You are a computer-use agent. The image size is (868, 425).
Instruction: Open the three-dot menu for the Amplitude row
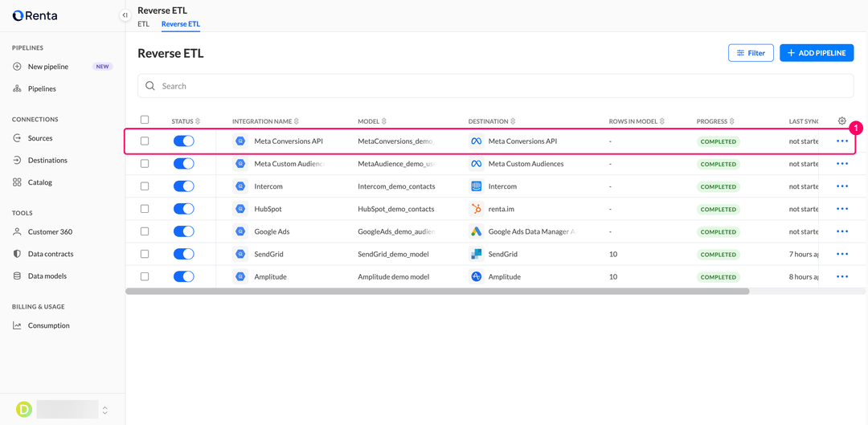(842, 276)
